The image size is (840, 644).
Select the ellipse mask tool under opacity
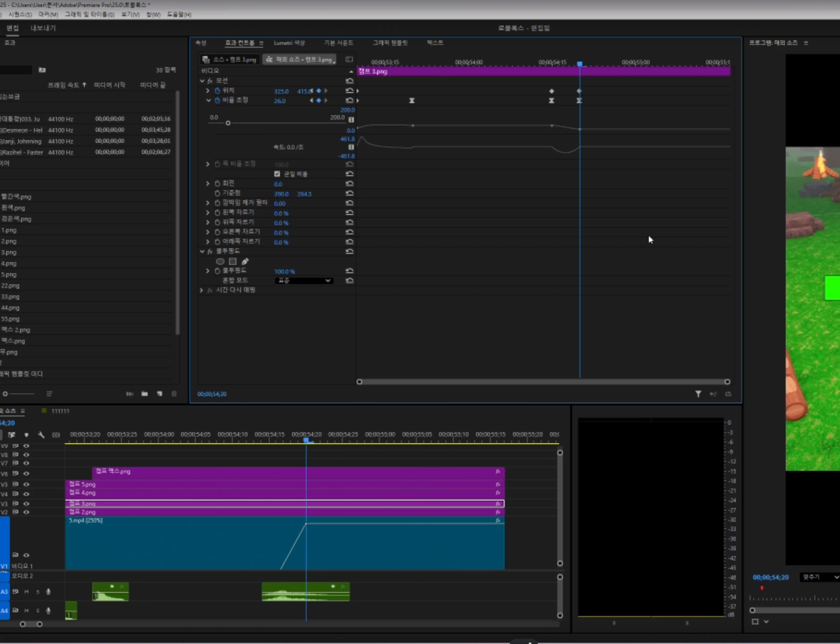click(x=220, y=261)
